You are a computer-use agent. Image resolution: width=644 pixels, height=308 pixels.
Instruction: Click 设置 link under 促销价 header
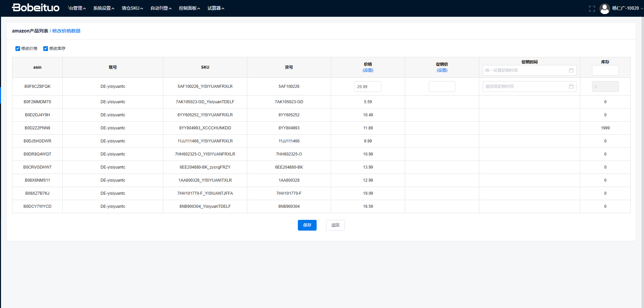[442, 70]
